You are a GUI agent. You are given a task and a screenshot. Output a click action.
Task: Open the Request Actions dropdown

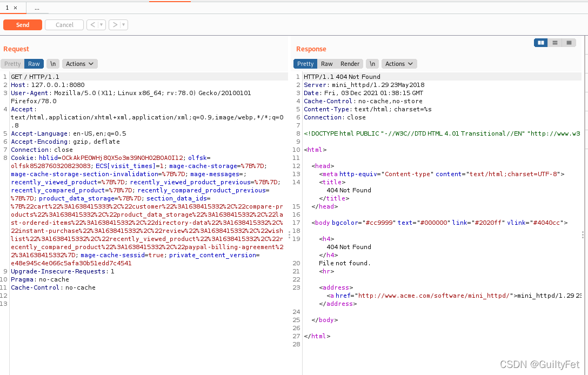pyautogui.click(x=80, y=64)
